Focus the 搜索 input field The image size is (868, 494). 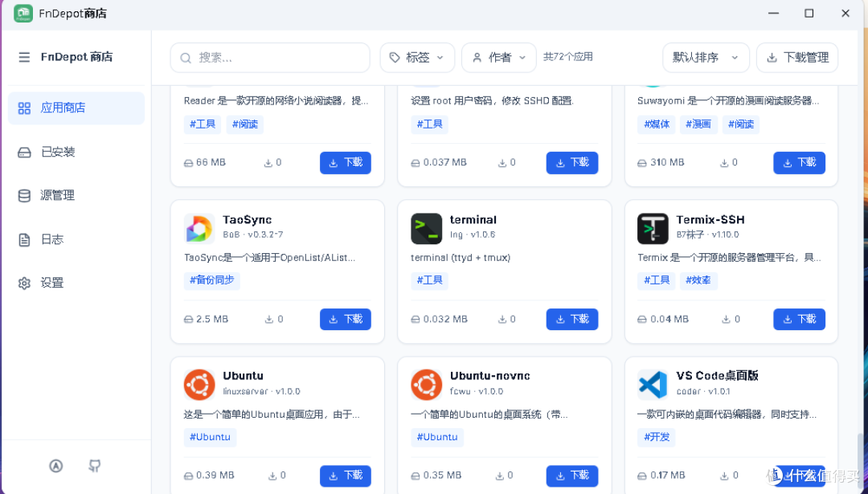tap(270, 58)
